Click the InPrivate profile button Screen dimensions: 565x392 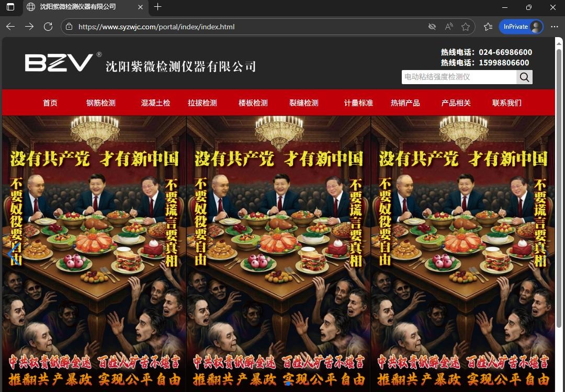[521, 27]
